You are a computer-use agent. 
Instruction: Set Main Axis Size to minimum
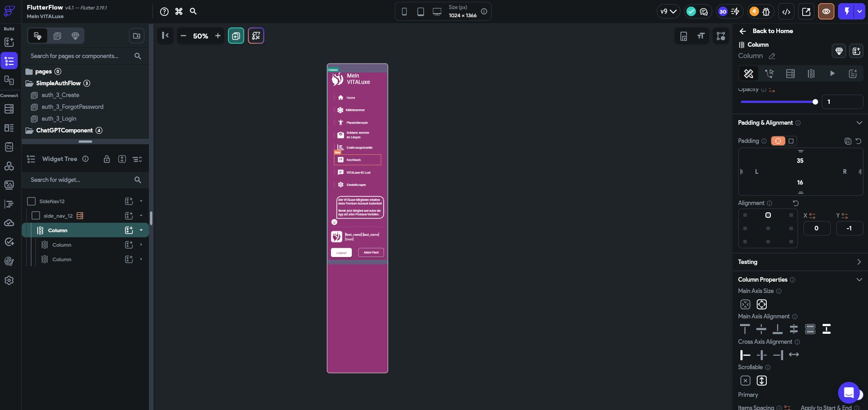(745, 304)
